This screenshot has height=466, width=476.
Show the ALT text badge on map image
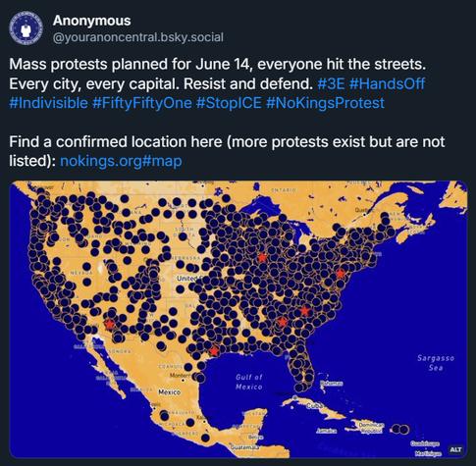click(455, 449)
